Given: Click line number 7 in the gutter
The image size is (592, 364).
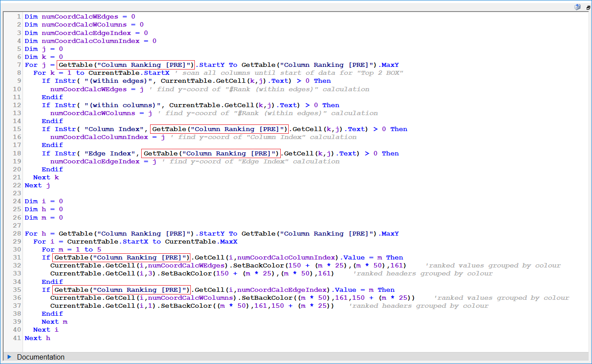Looking at the screenshot, I should pos(19,65).
